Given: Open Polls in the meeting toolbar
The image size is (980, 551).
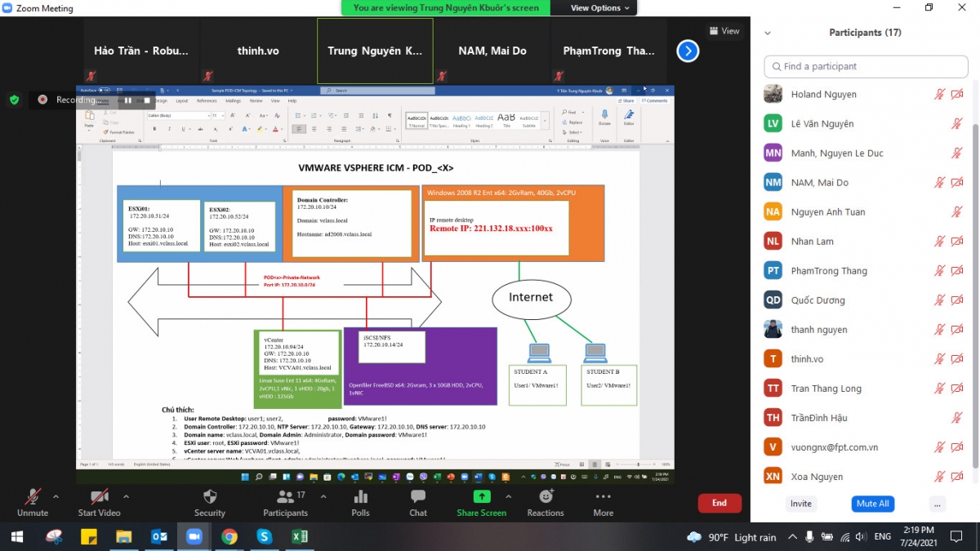Looking at the screenshot, I should (360, 503).
